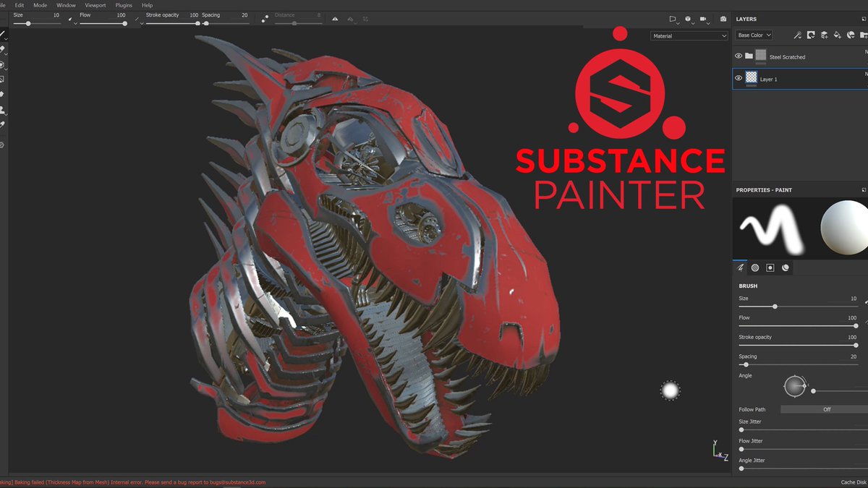
Task: Adjust Stroke opacity slider in Properties panel
Action: [797, 346]
